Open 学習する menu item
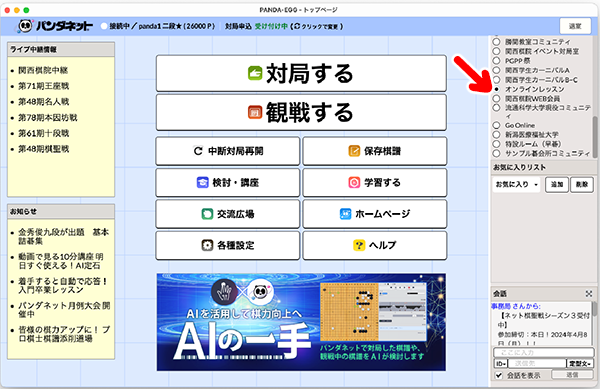 (x=375, y=182)
